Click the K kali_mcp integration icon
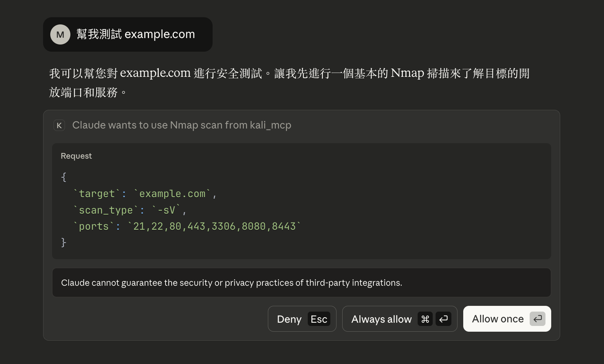604x364 pixels. (x=59, y=125)
